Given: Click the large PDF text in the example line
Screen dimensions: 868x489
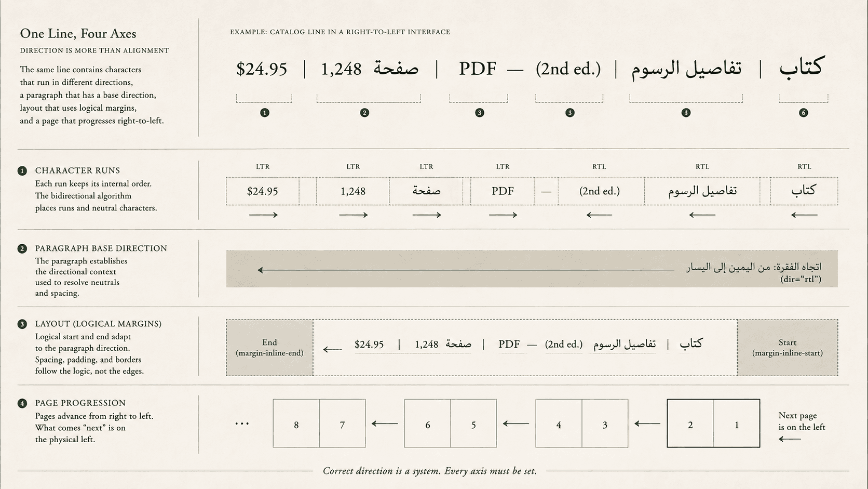Looking at the screenshot, I should 478,69.
